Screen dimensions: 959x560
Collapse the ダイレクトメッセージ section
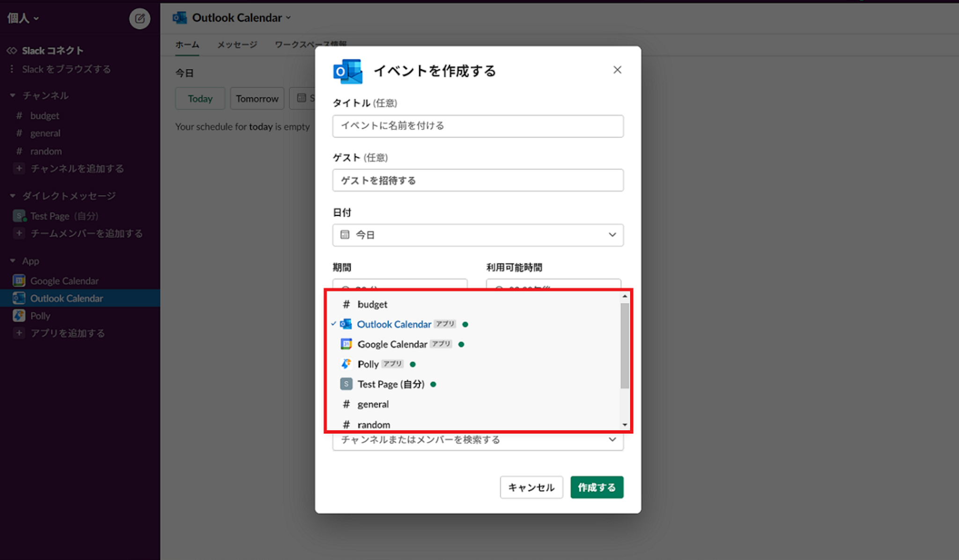click(x=13, y=196)
